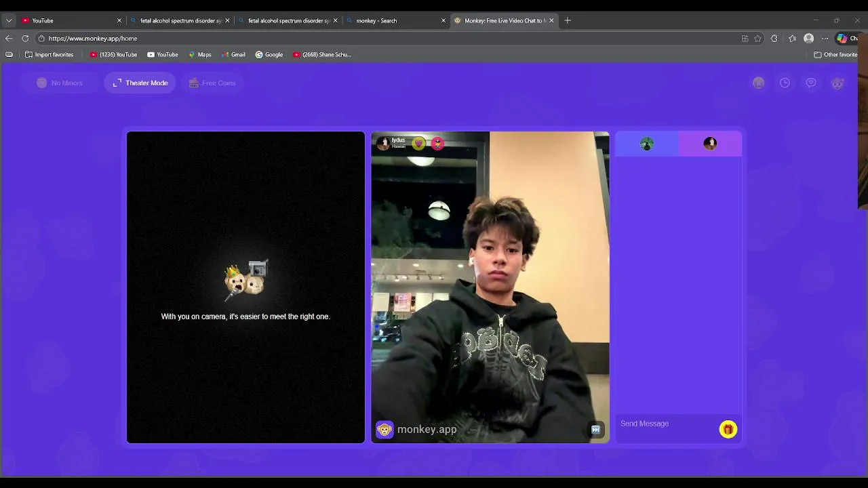Close the monkey - Search tab
Viewport: 868px width, 488px height.
(x=443, y=20)
